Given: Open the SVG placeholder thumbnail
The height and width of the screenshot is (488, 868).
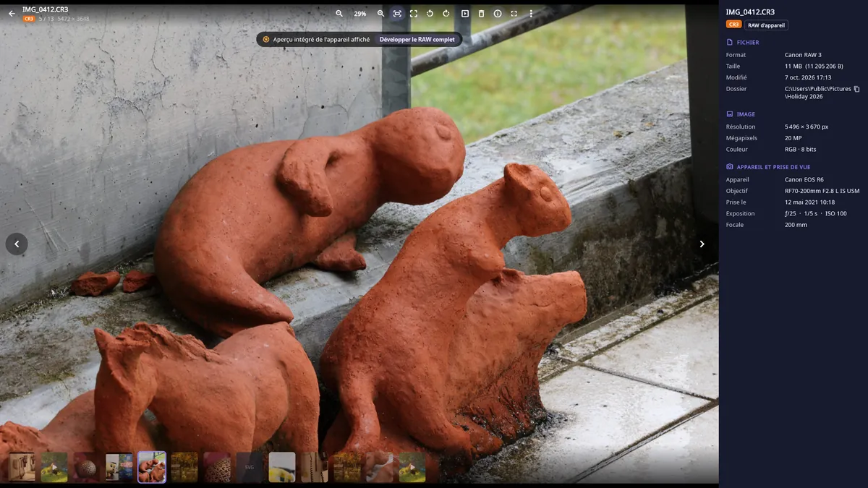Looking at the screenshot, I should coord(250,467).
